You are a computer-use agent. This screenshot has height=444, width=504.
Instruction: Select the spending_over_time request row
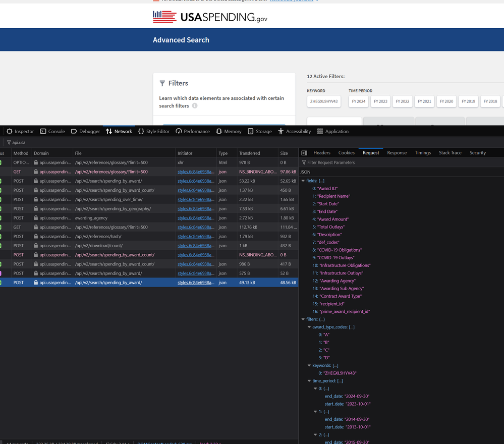[x=149, y=200]
